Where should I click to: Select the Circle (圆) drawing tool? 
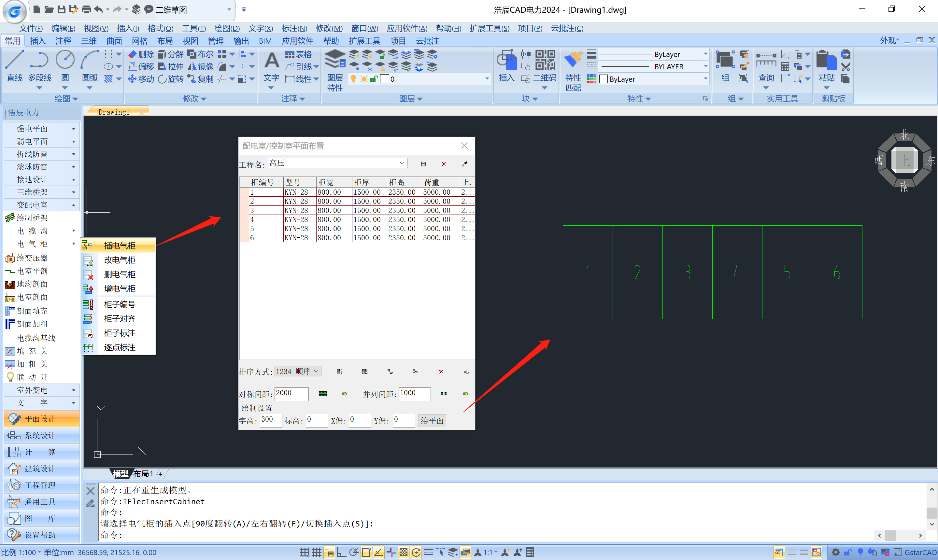65,60
